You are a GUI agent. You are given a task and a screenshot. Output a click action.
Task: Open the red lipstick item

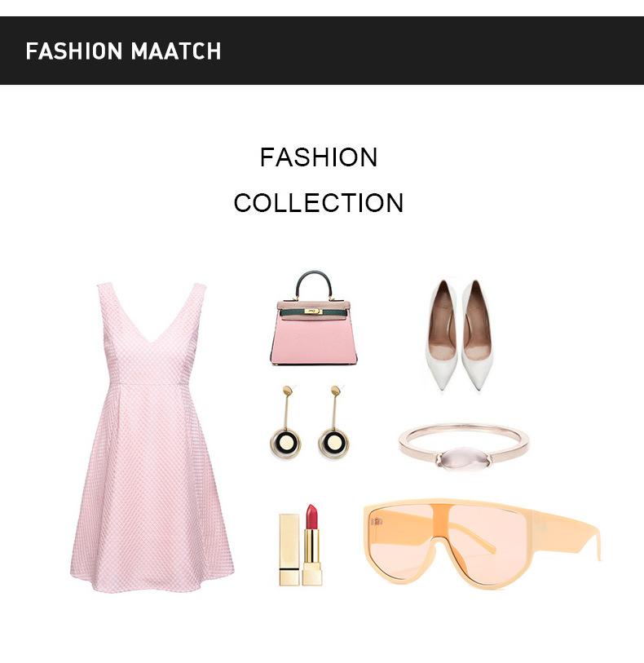click(x=312, y=545)
